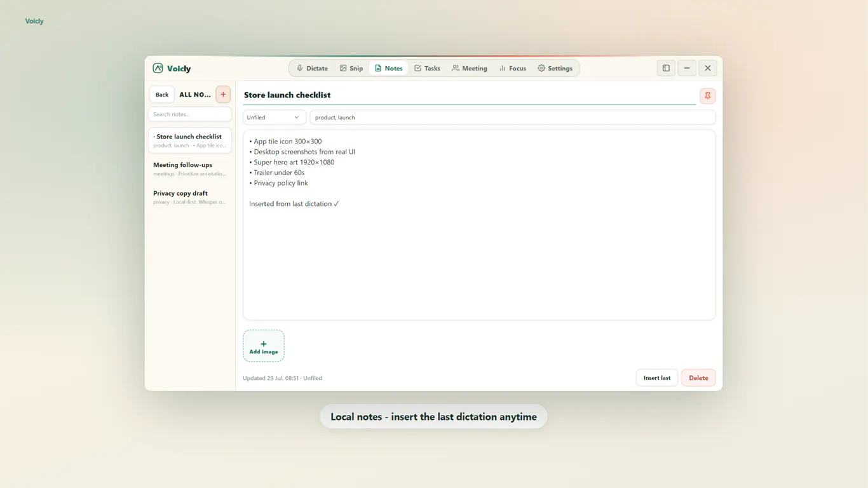Switch to the Snip tab

(351, 68)
